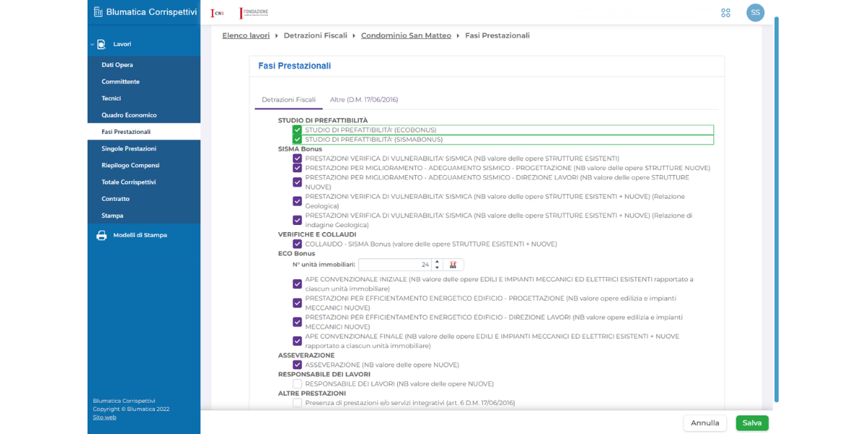Uncheck Studio di Prefattibilità (Ecobonus) checkbox

(297, 130)
